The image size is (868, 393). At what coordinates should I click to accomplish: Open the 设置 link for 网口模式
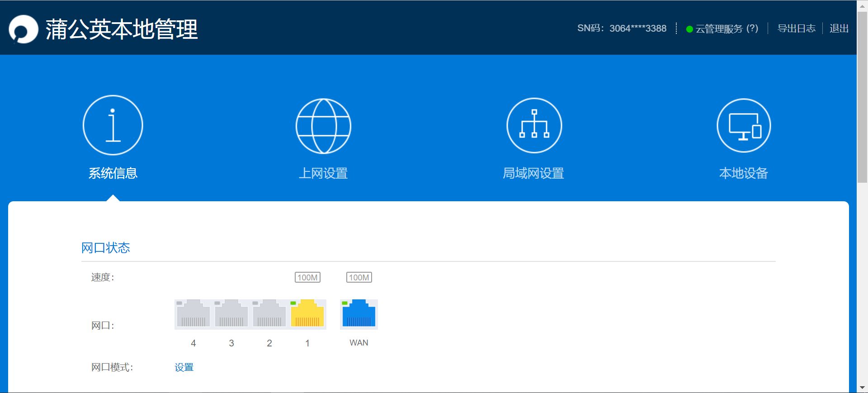184,367
